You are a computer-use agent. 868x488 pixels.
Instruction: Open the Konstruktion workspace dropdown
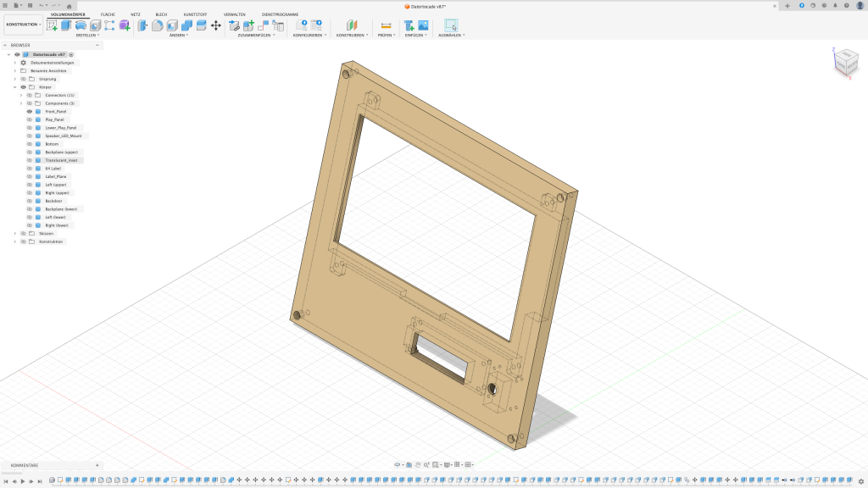click(x=23, y=25)
